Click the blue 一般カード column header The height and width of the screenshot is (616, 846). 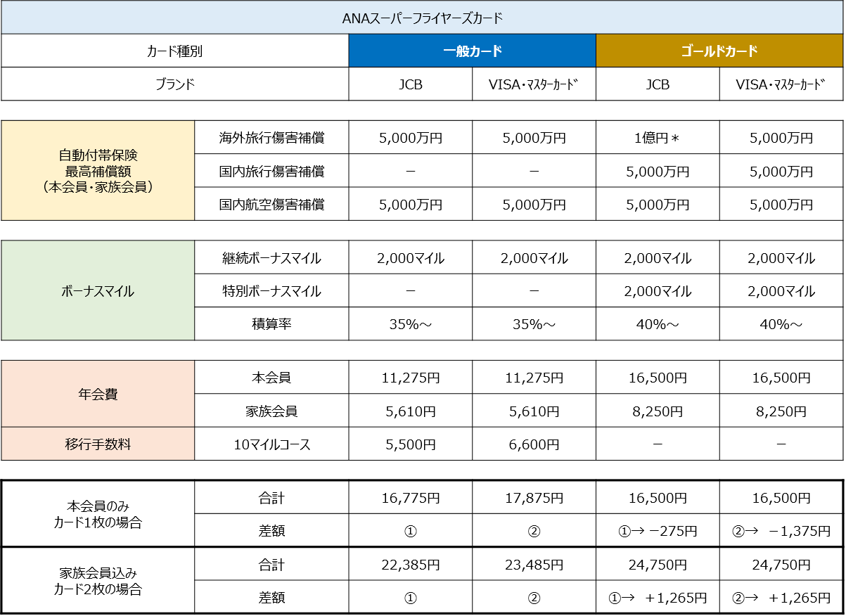473,51
